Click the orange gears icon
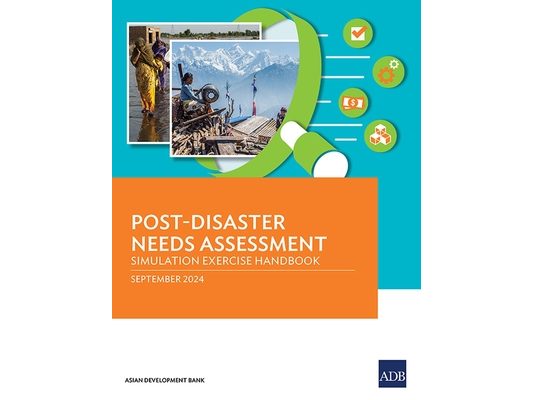This screenshot has width=533, height=400. 388,72
